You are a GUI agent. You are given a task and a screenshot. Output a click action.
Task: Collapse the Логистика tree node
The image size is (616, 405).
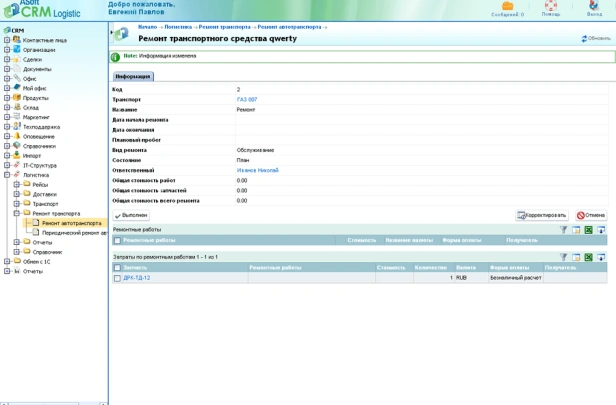point(7,175)
